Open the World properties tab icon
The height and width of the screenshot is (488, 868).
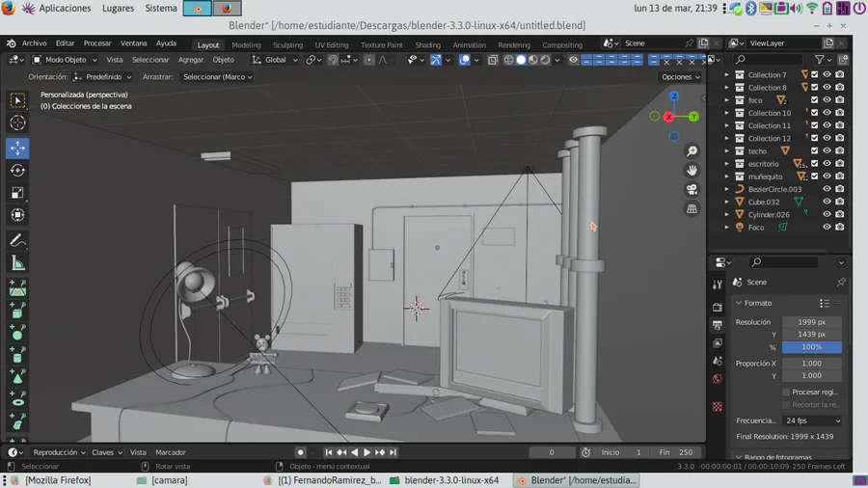pos(718,379)
